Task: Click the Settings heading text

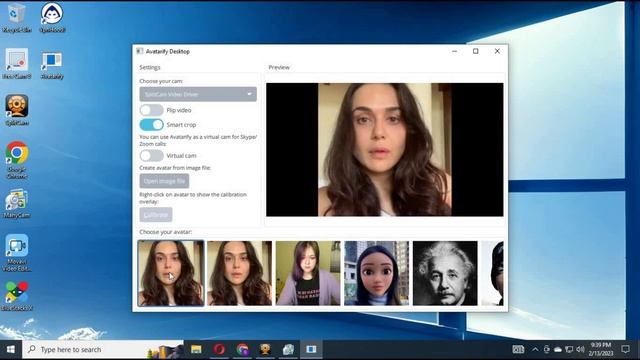Action: [x=150, y=67]
